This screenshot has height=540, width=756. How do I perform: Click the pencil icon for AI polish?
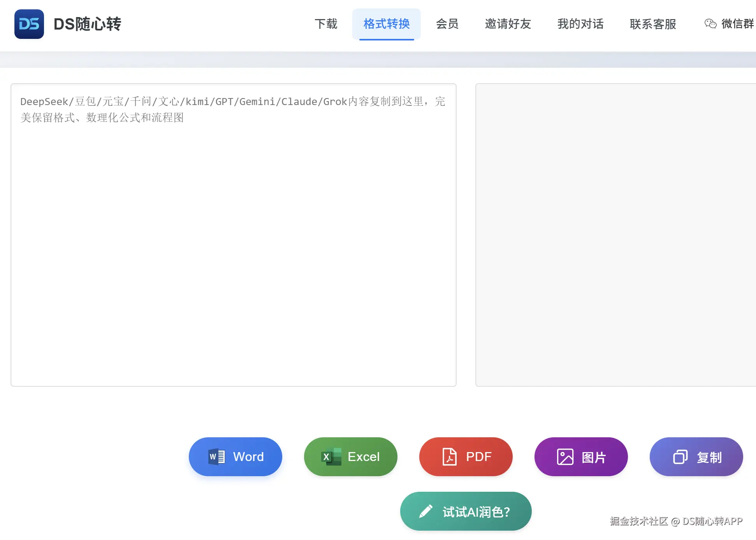click(425, 511)
